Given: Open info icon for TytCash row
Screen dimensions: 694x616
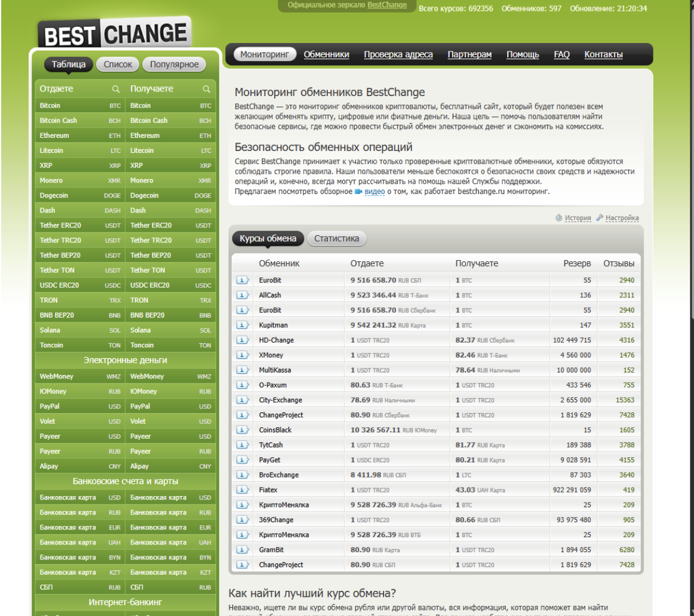Looking at the screenshot, I should click(x=242, y=445).
